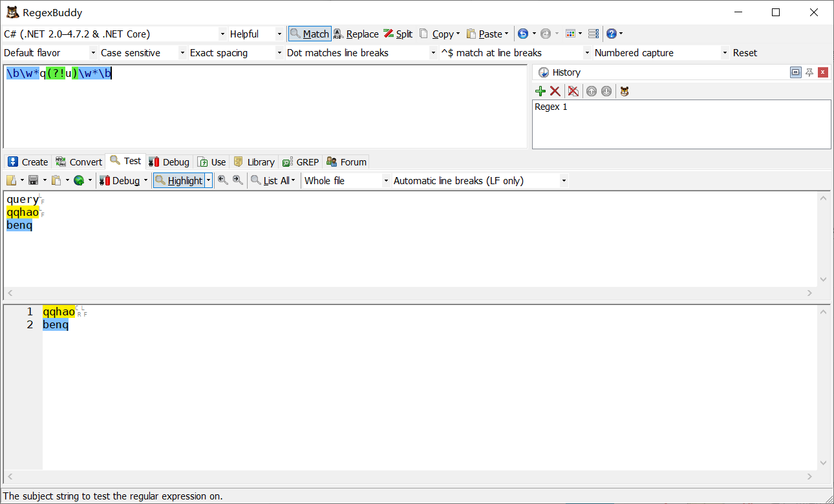
Task: Click the RegexBuddy mascot icon in History toolbar
Action: click(x=624, y=91)
